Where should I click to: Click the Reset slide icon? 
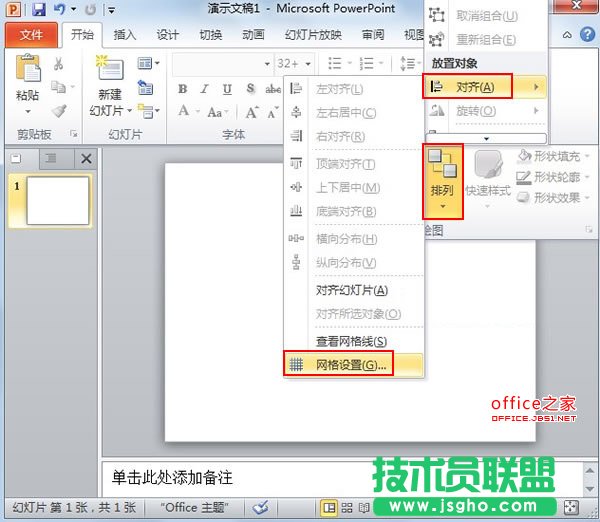pos(145,88)
